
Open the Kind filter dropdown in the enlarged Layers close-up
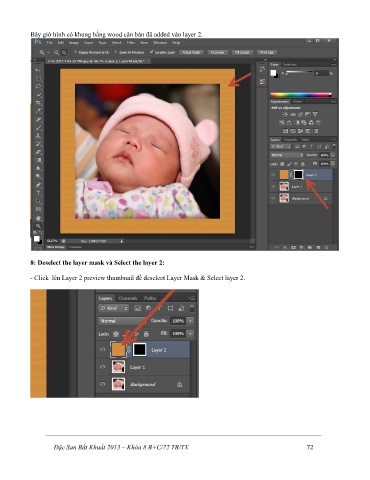coord(114,308)
